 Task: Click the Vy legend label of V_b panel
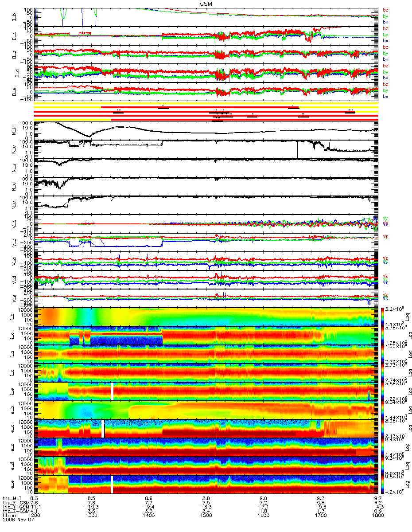[385, 218]
